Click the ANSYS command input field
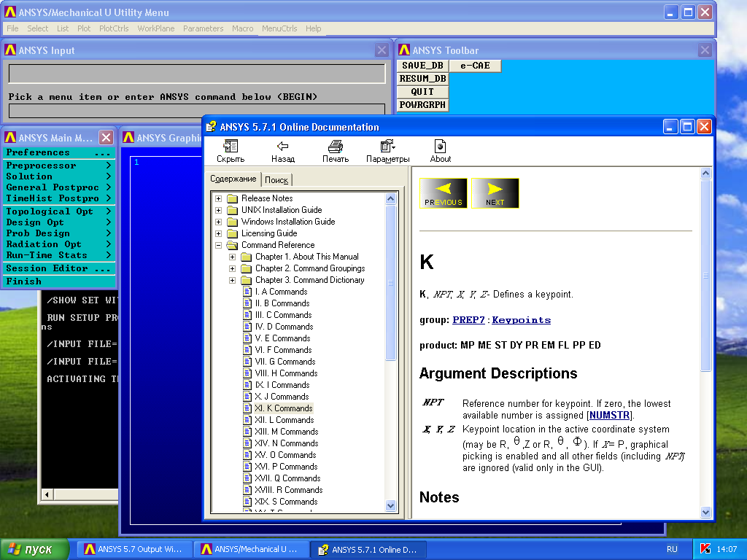Screen dimensions: 747x560 tap(197, 110)
